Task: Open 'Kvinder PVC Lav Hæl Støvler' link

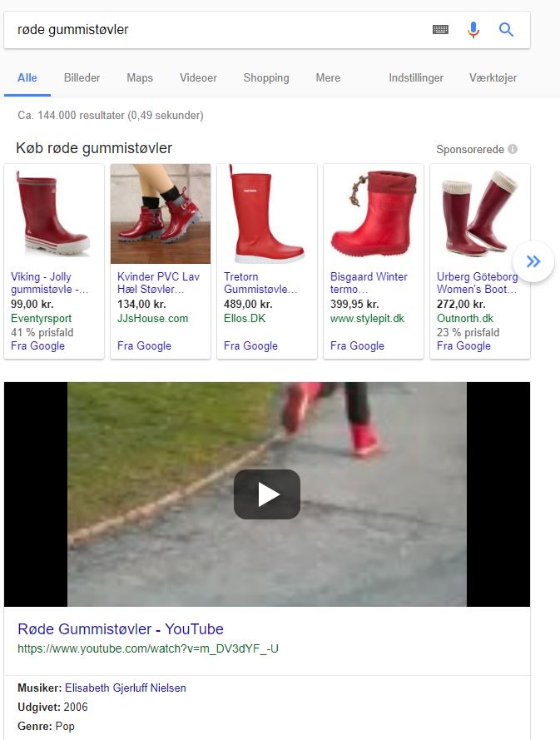Action: click(159, 283)
